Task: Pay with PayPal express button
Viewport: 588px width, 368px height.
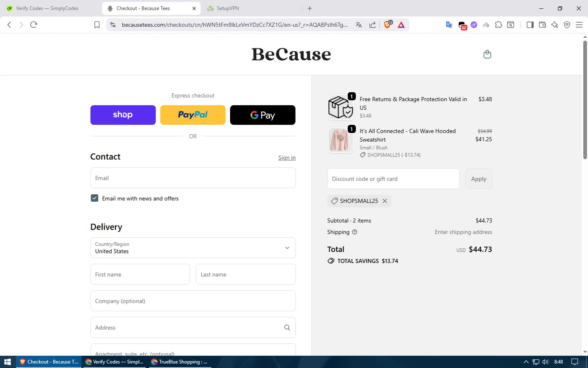Action: point(193,115)
